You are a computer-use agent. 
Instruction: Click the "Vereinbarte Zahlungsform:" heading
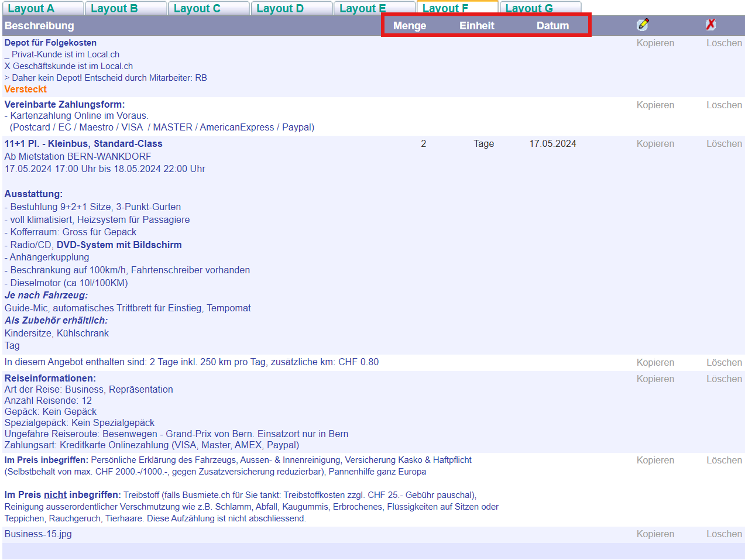pos(64,105)
